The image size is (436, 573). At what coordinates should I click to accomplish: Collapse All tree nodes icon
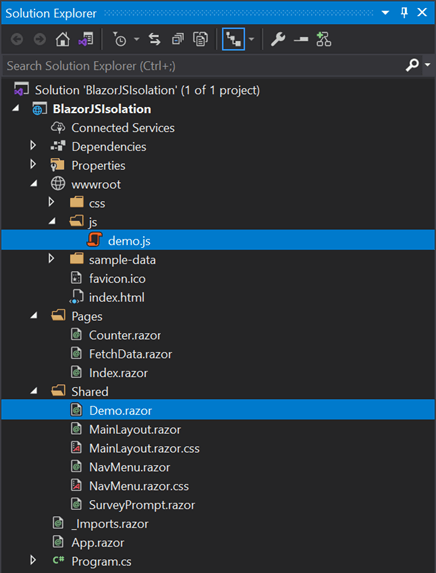[x=178, y=39]
